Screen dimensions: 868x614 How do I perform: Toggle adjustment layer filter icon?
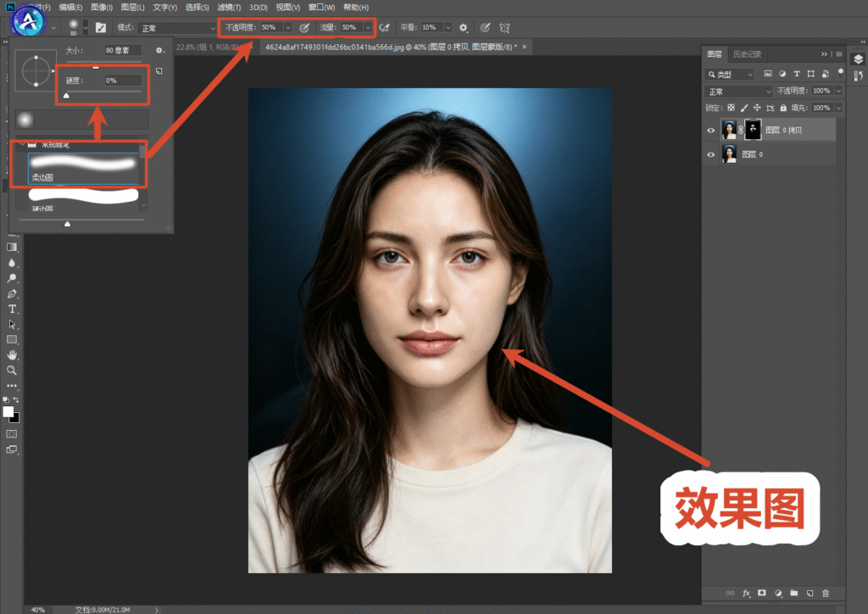point(782,74)
